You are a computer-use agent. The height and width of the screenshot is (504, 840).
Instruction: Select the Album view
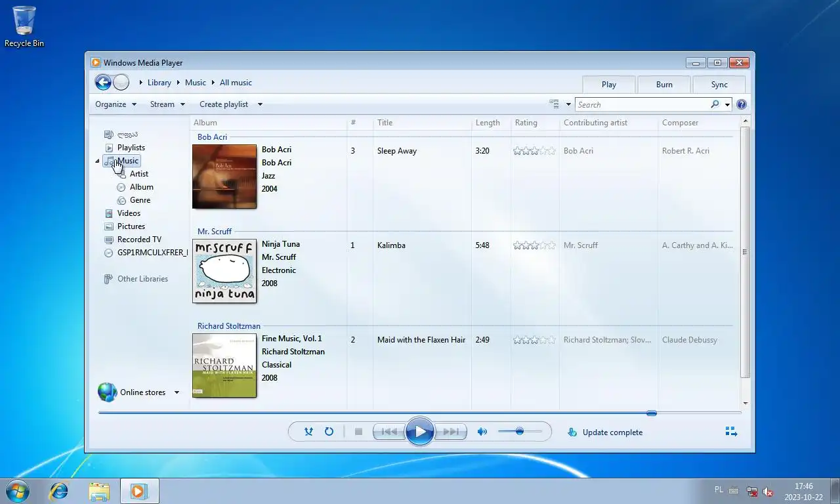(x=141, y=187)
